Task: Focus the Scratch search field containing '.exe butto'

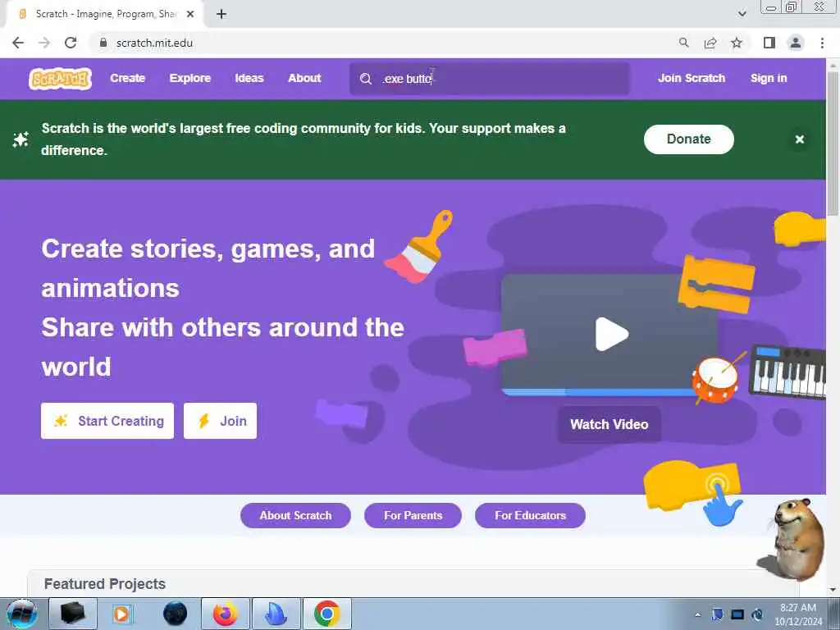Action: (x=489, y=79)
